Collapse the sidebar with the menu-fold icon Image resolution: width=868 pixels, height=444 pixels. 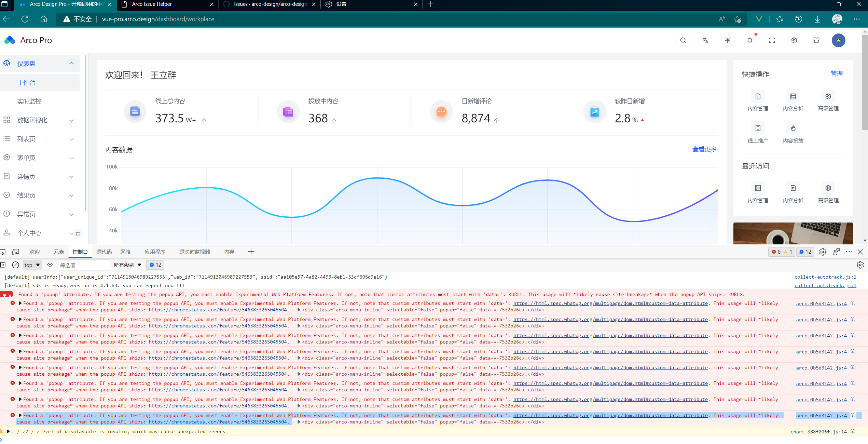pos(78,234)
